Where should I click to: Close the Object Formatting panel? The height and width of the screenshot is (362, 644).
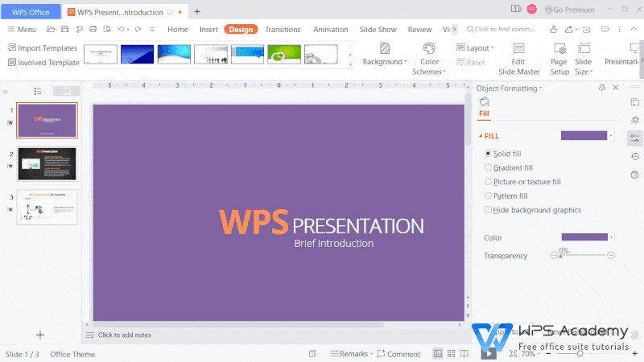click(x=616, y=88)
